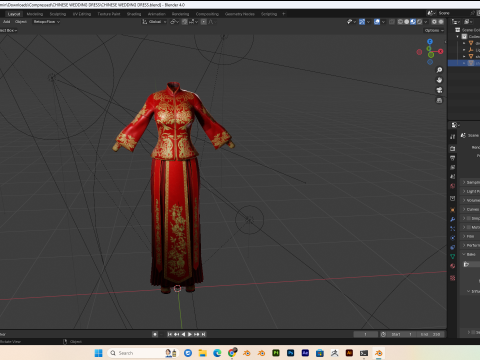Open the View Layer properties tab

(x=452, y=167)
